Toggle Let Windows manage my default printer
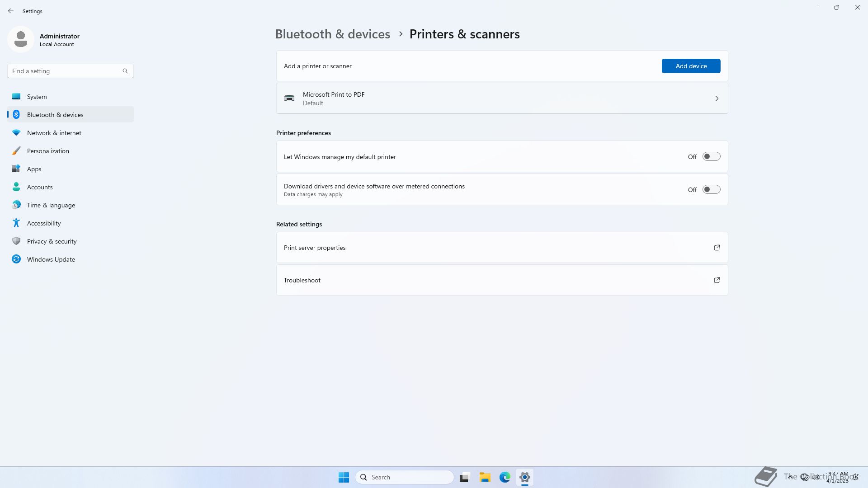Image resolution: width=868 pixels, height=488 pixels. 711,156
